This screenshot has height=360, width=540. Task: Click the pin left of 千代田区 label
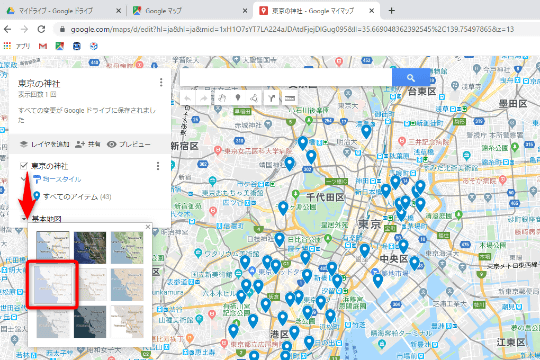pos(283,208)
